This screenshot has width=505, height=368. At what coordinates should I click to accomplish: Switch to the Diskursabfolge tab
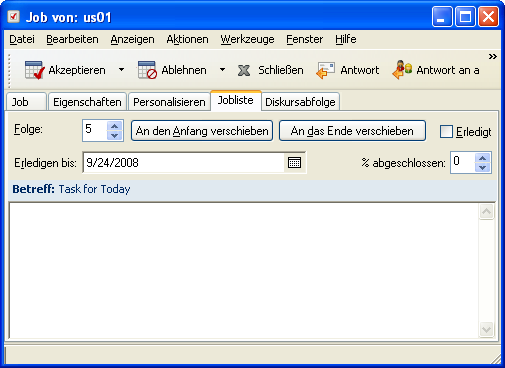(300, 102)
